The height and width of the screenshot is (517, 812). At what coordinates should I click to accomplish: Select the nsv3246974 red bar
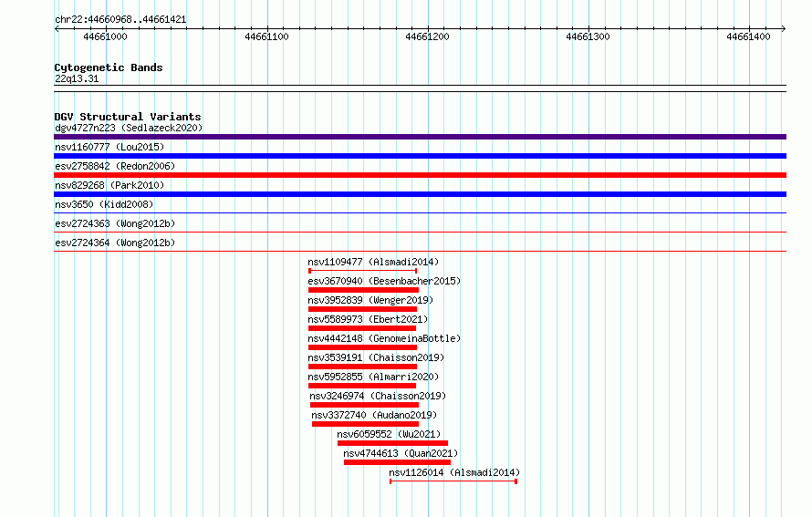click(x=365, y=405)
